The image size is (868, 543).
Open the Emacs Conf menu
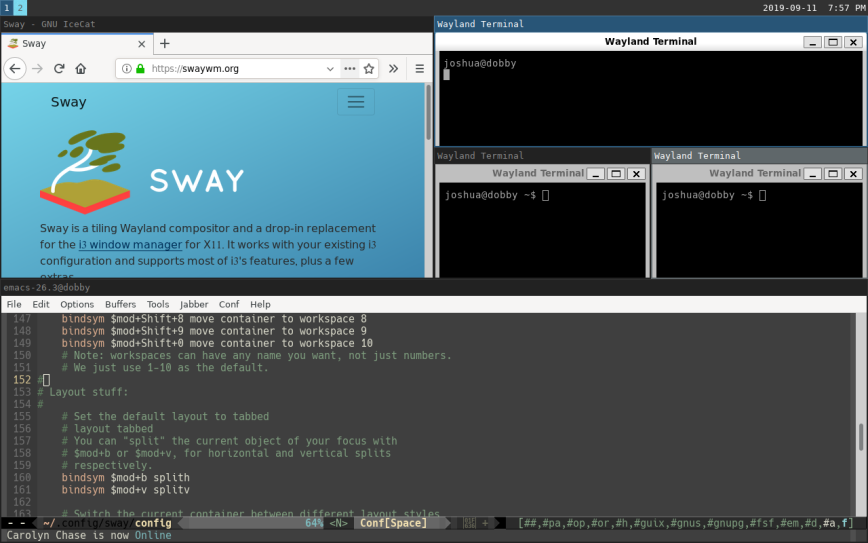point(229,304)
